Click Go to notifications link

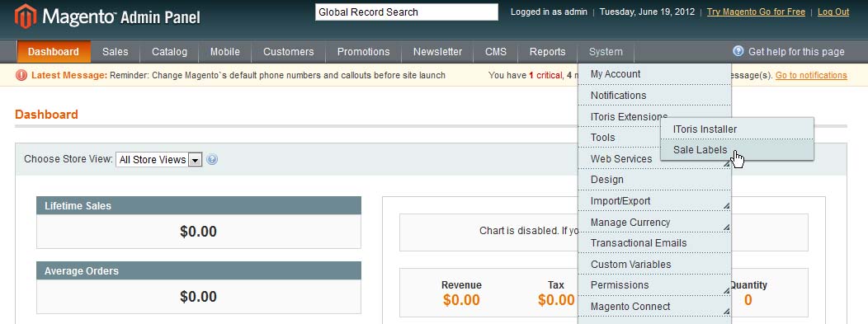pyautogui.click(x=811, y=75)
